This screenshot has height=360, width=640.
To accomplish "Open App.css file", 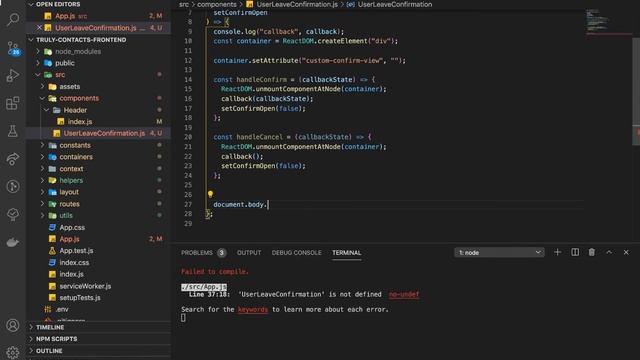I will (98, 227).
